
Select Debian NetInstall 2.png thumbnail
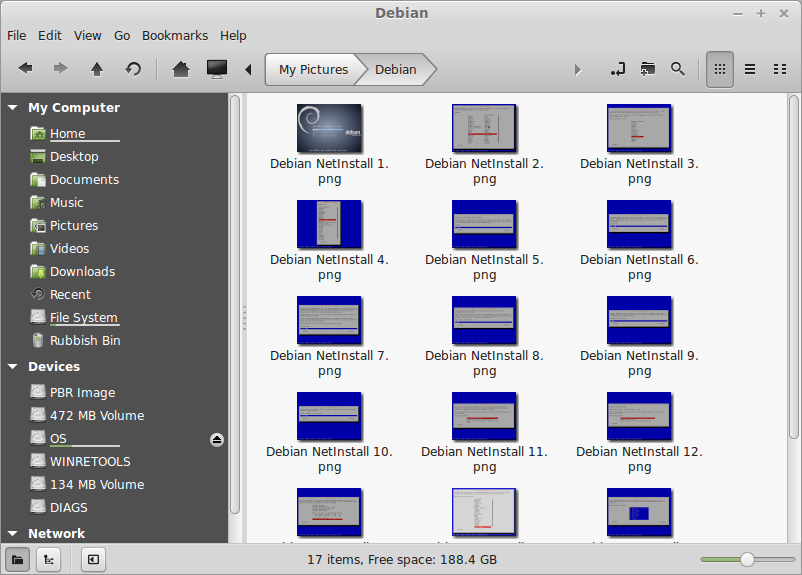pos(484,128)
